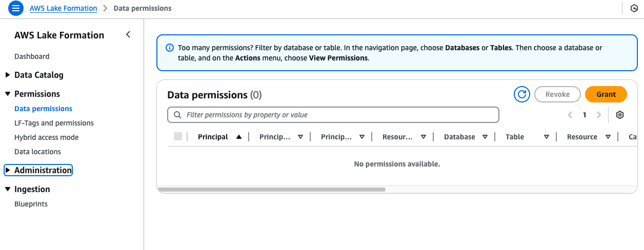The image size is (644, 250).
Task: Click the Grant button
Action: coord(606,94)
